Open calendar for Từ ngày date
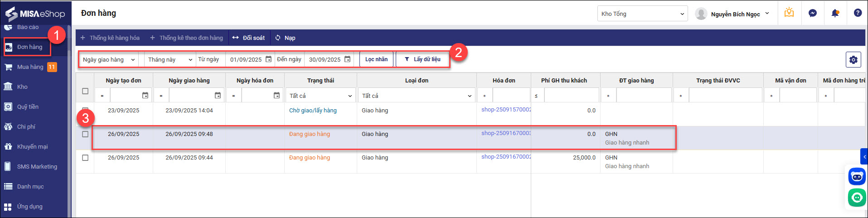This screenshot has height=218, width=868. pyautogui.click(x=268, y=59)
